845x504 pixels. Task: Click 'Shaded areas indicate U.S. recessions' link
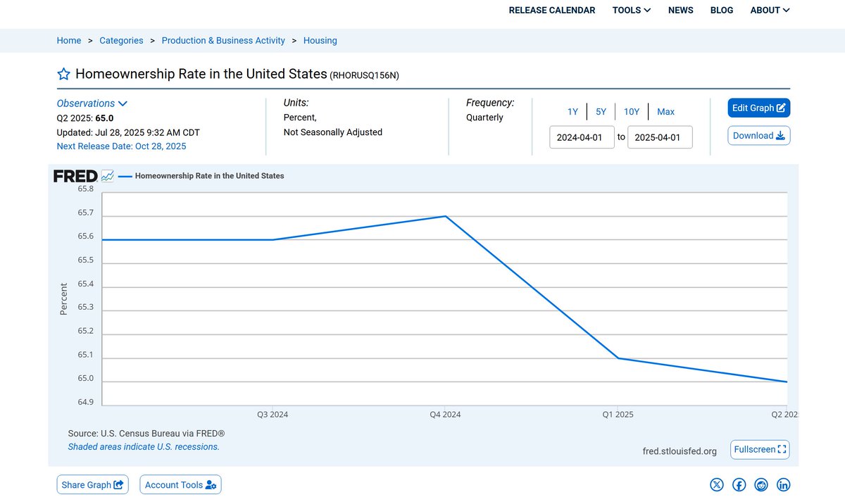[x=144, y=446]
